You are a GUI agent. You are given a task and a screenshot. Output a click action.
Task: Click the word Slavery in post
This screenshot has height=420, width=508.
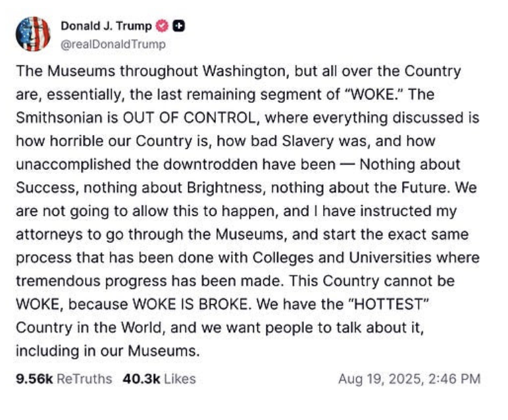[x=307, y=141]
